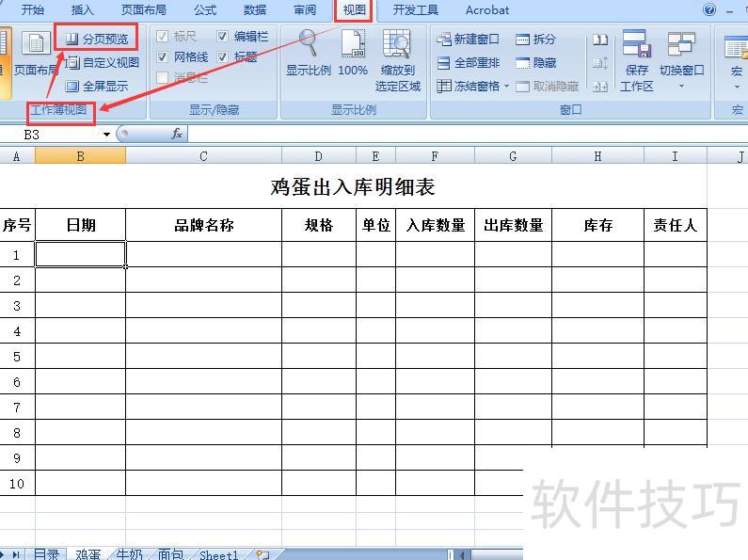
Task: Select the serial number cell 5
Action: pyautogui.click(x=17, y=357)
